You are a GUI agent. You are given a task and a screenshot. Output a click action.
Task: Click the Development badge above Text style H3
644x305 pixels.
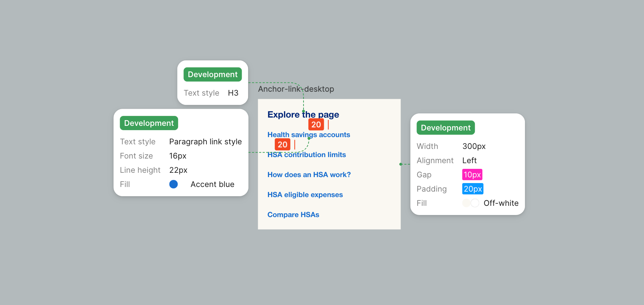213,75
